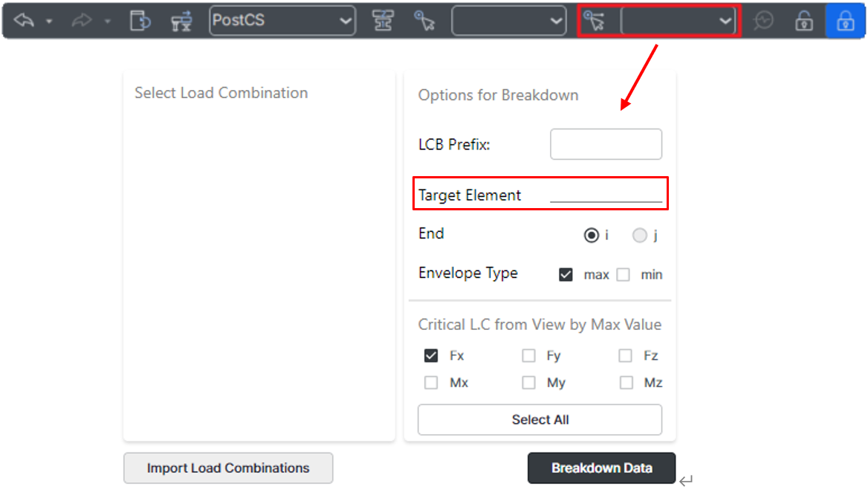The width and height of the screenshot is (868, 495).
Task: Open the empty dropdown after node select icon
Action: (509, 21)
